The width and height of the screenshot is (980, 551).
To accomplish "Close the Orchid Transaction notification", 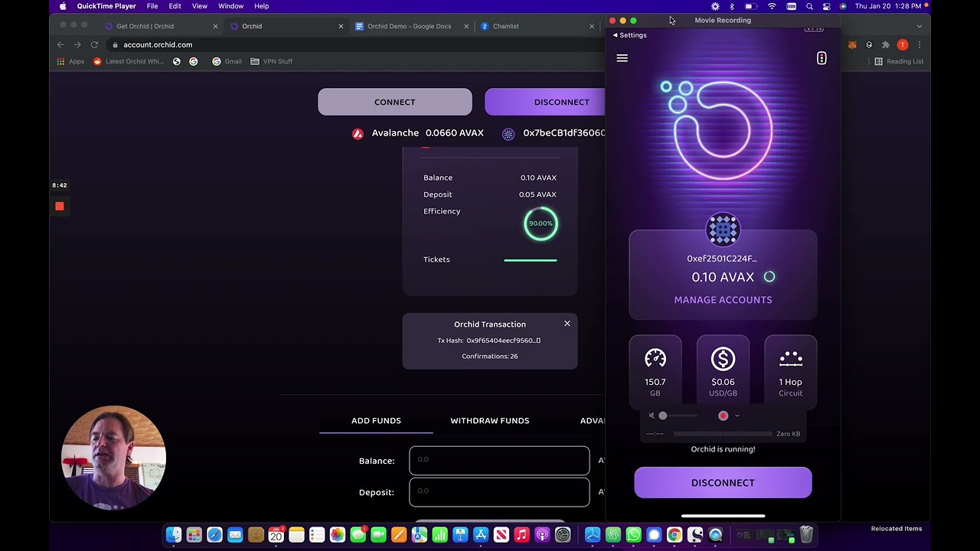I will [567, 324].
